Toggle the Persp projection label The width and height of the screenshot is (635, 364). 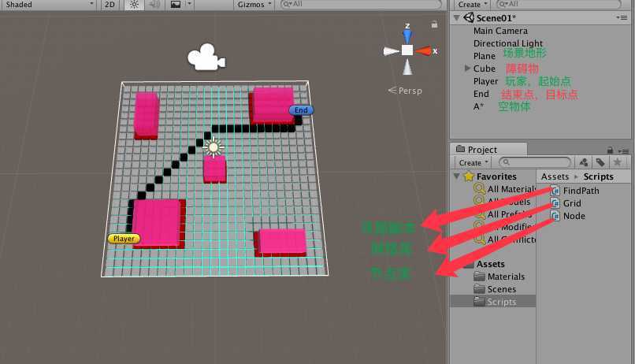coord(405,91)
